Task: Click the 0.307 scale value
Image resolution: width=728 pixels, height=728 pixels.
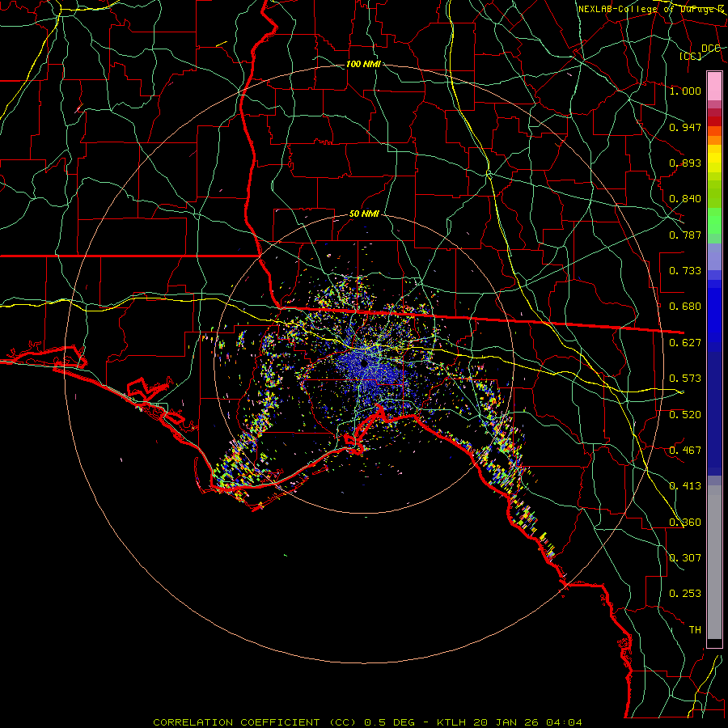Action: click(x=685, y=558)
